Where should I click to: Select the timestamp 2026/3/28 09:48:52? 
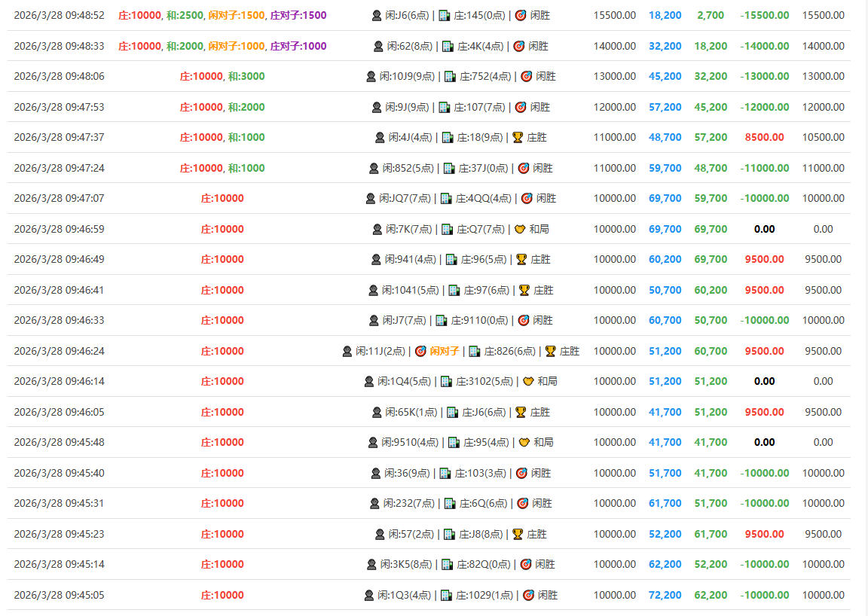click(59, 16)
